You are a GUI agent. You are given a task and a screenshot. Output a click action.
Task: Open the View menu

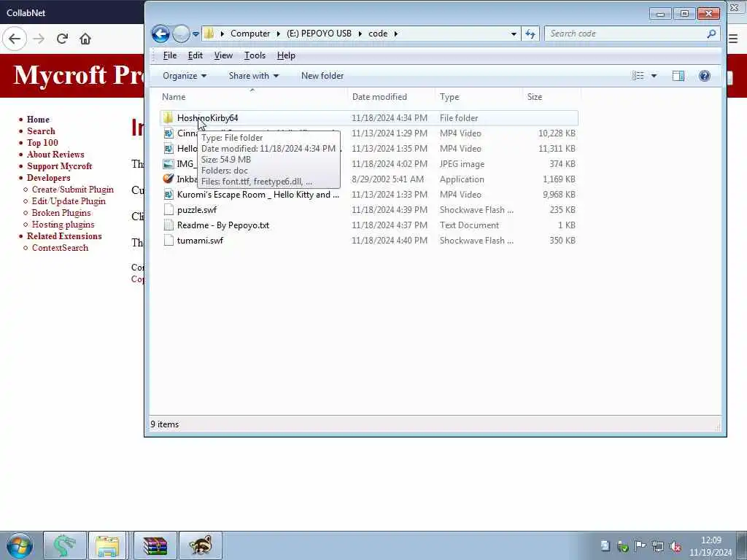223,55
